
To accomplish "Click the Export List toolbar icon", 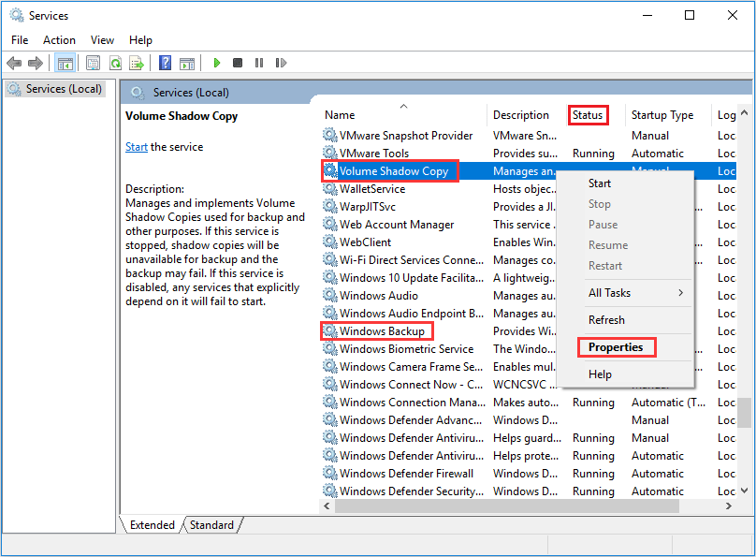I will (x=137, y=63).
